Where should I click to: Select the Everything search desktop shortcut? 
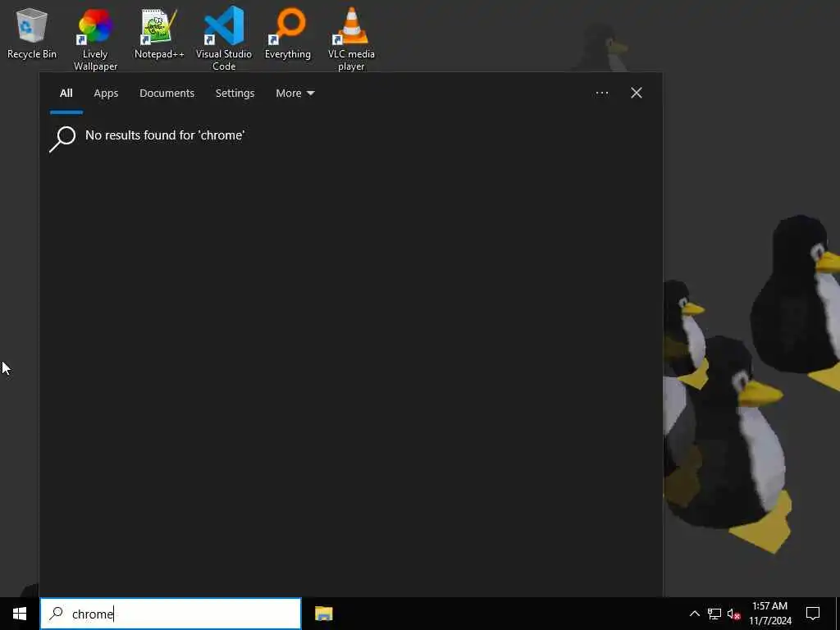[x=288, y=33]
